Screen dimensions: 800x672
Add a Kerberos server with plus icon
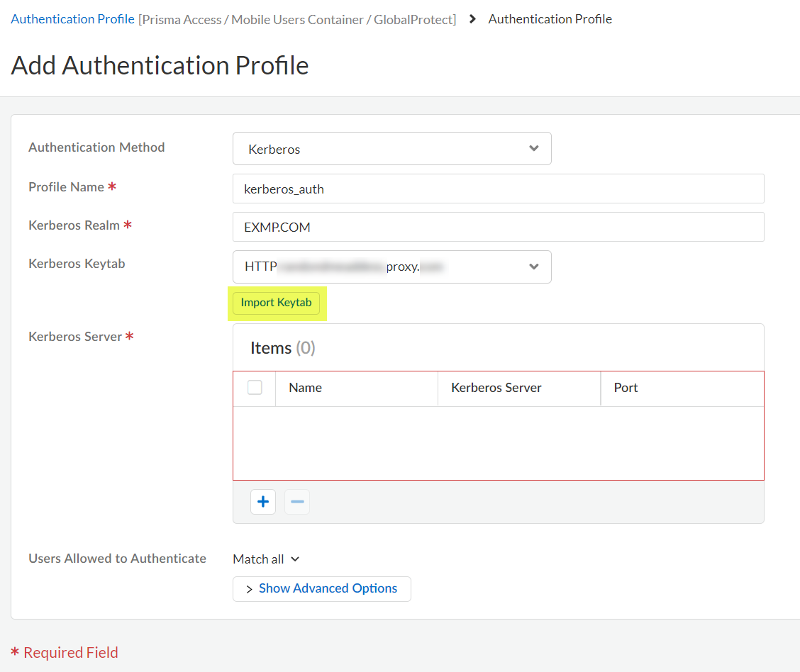pyautogui.click(x=263, y=502)
